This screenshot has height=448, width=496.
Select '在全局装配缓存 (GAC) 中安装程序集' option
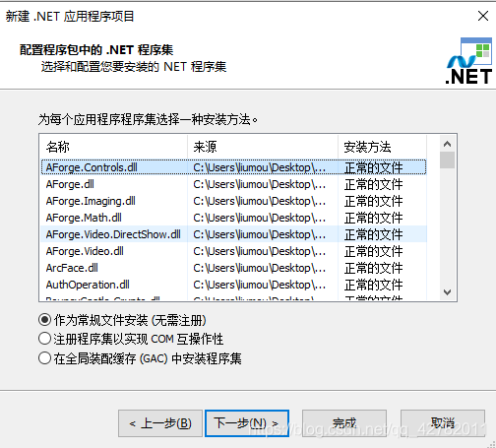pyautogui.click(x=140, y=358)
